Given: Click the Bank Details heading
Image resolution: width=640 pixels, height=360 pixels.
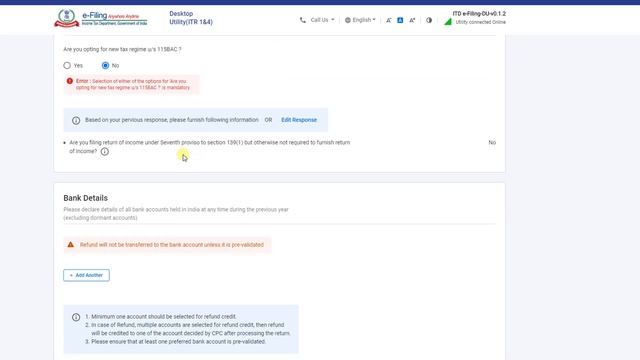Looking at the screenshot, I should point(85,198).
